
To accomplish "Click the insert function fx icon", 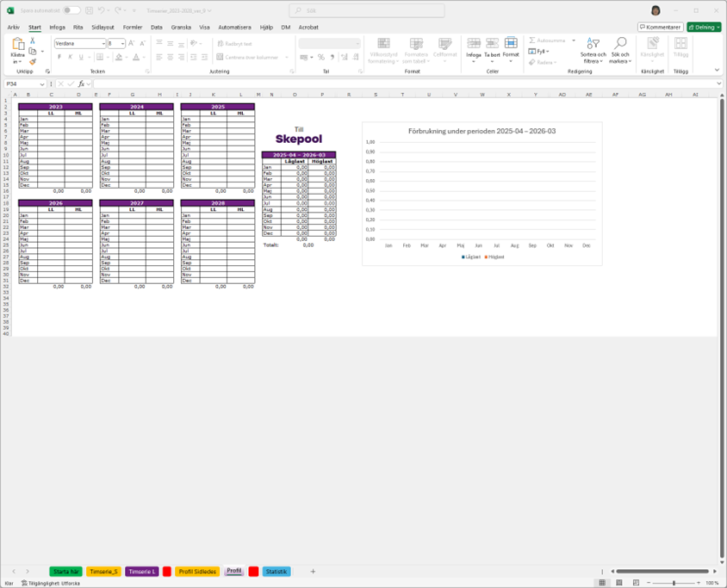I will click(81, 84).
